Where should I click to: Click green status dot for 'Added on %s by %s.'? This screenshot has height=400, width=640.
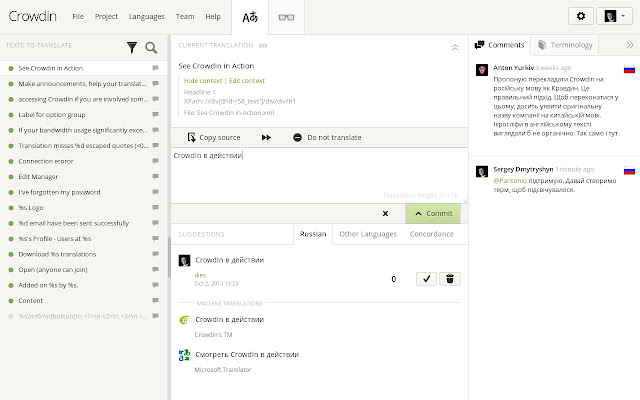11,285
